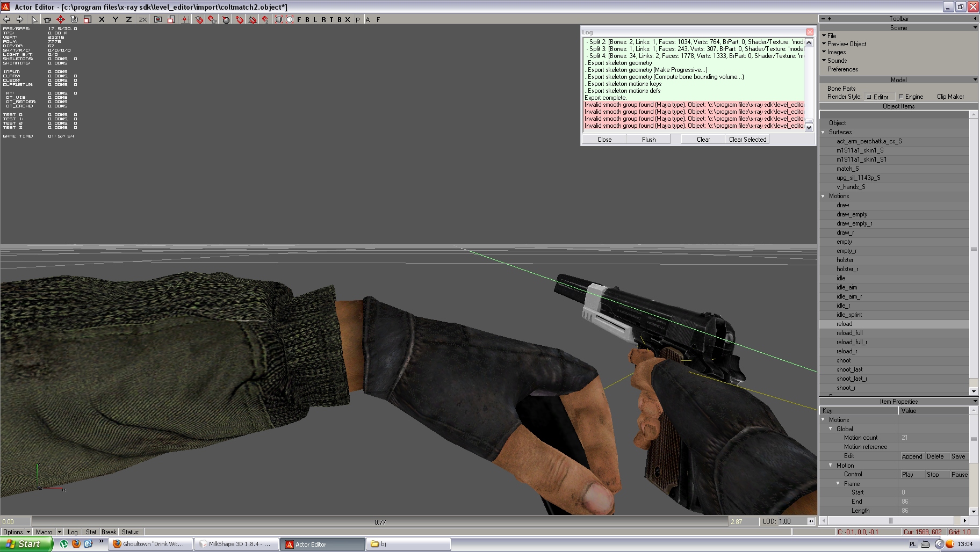980x552 pixels.
Task: Click Append in motion Edit row
Action: point(912,456)
